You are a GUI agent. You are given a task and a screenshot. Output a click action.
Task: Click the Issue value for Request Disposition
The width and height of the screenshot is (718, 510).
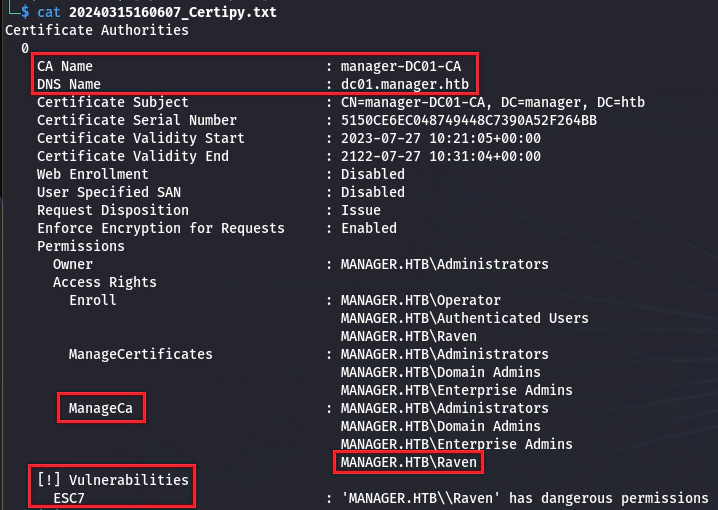(x=360, y=210)
